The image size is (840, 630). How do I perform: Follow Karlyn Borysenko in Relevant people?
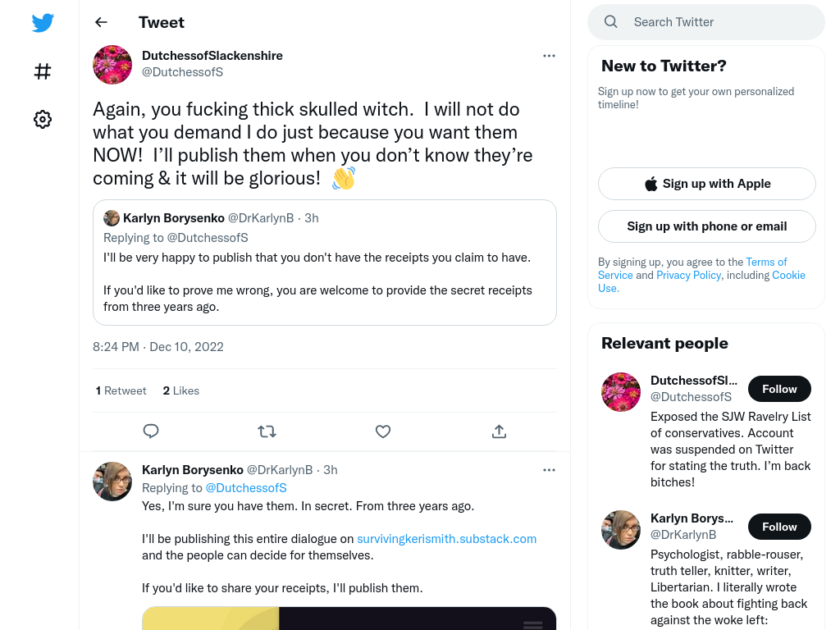(779, 527)
